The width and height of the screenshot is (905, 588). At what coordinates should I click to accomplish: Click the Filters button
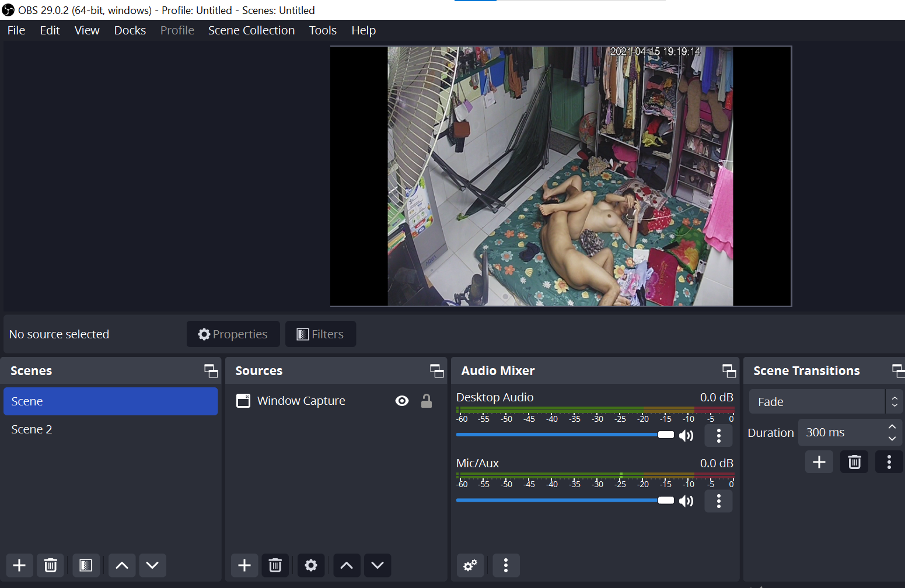pos(320,334)
